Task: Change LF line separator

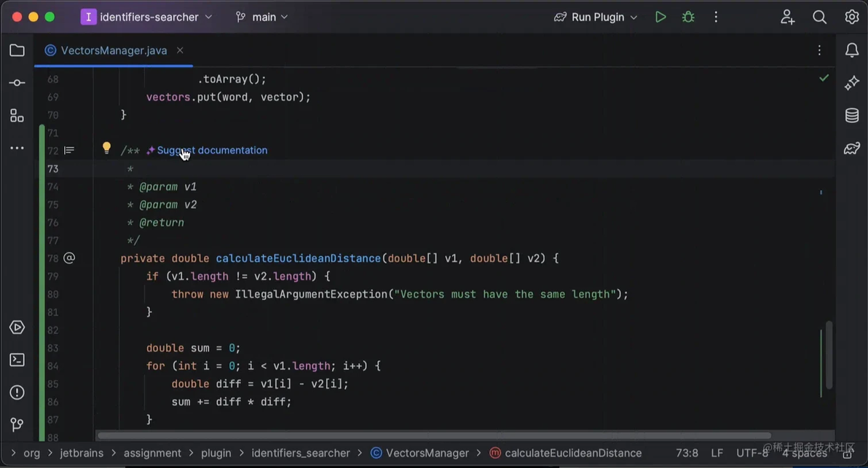Action: pos(717,453)
